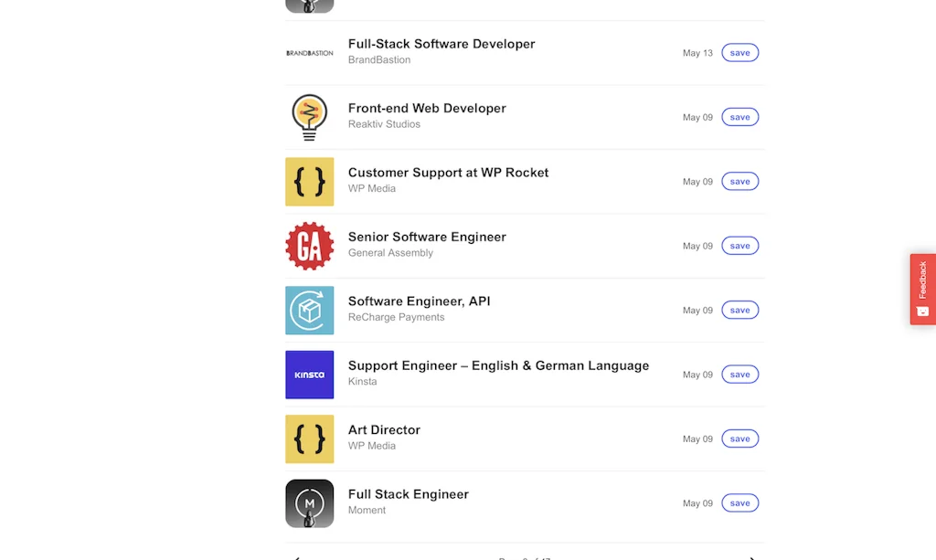The height and width of the screenshot is (560, 936).
Task: Click WP Media logo beside Art Director
Action: (x=309, y=438)
